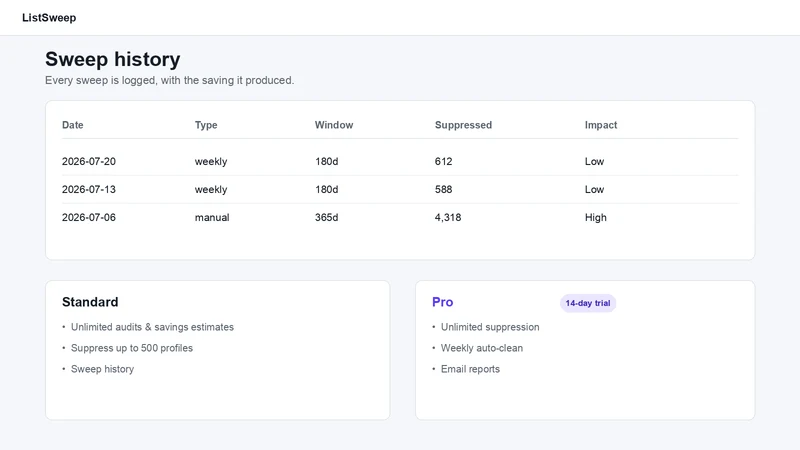Click the manual type cell

(212, 217)
